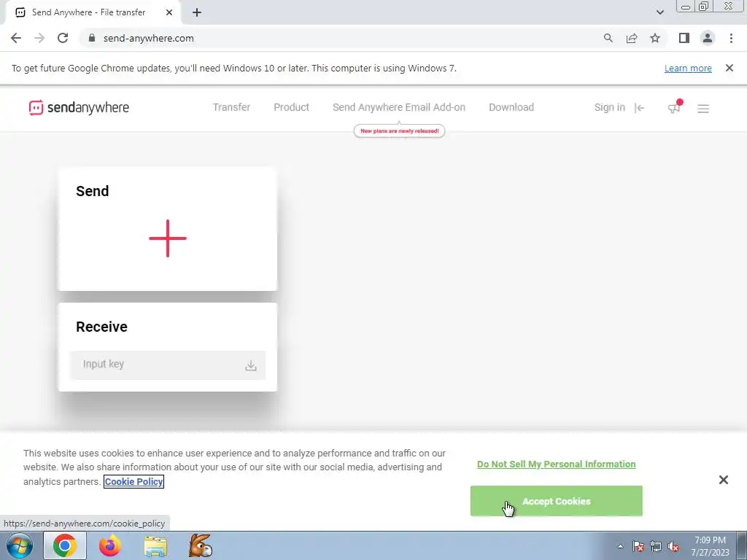The image size is (747, 560).
Task: Go back with the browser back arrow
Action: click(16, 38)
